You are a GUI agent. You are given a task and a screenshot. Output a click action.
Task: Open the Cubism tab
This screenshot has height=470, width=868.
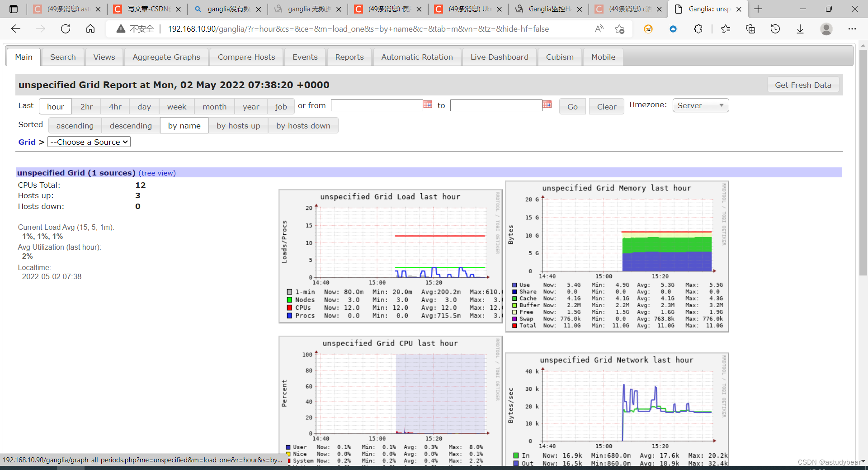(x=560, y=57)
